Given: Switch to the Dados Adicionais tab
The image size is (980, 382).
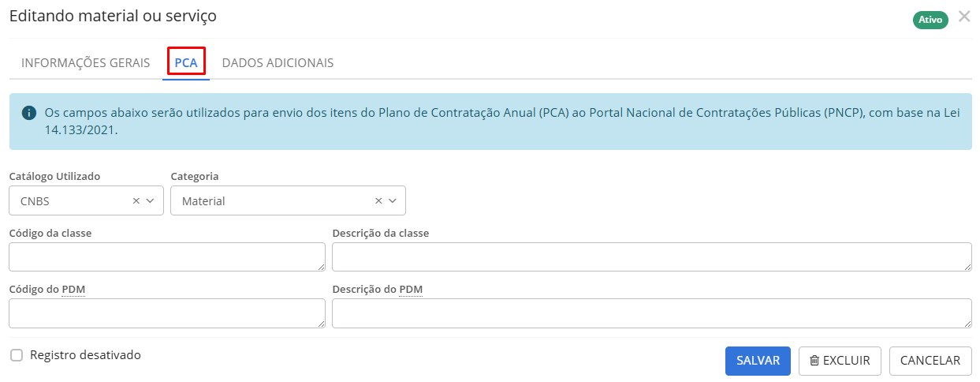Looking at the screenshot, I should [278, 62].
